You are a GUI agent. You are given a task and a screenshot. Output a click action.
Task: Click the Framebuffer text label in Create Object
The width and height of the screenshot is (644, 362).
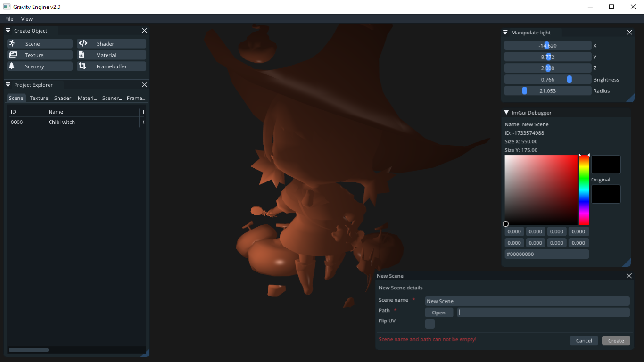[x=112, y=66]
